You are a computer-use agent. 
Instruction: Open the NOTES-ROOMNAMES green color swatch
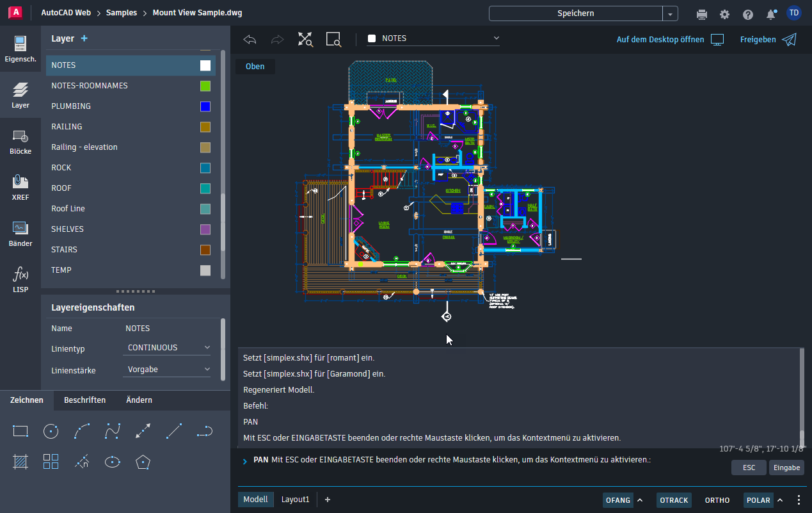(x=205, y=86)
